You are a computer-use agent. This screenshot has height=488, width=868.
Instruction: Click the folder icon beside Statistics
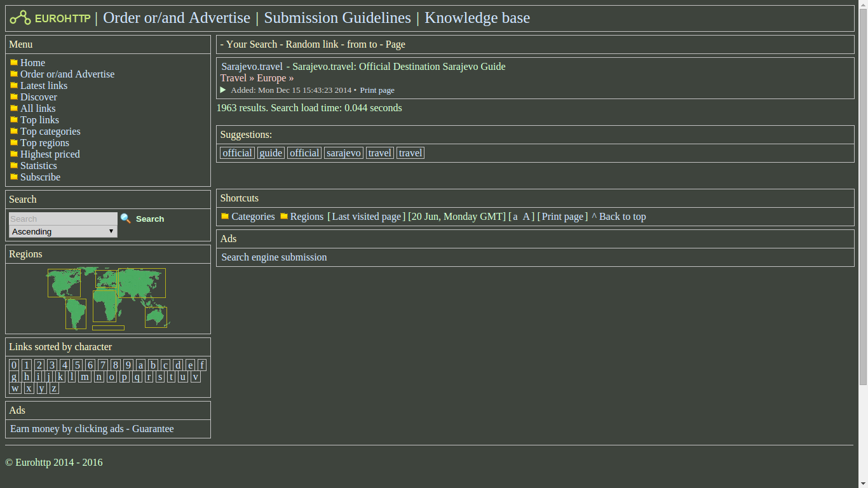tap(14, 165)
